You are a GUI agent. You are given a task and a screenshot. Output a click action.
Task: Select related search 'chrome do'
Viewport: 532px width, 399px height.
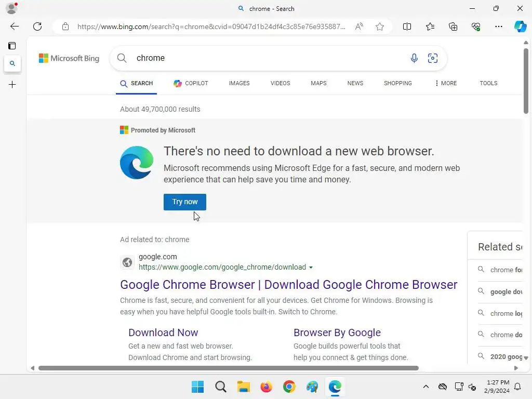tap(500, 335)
